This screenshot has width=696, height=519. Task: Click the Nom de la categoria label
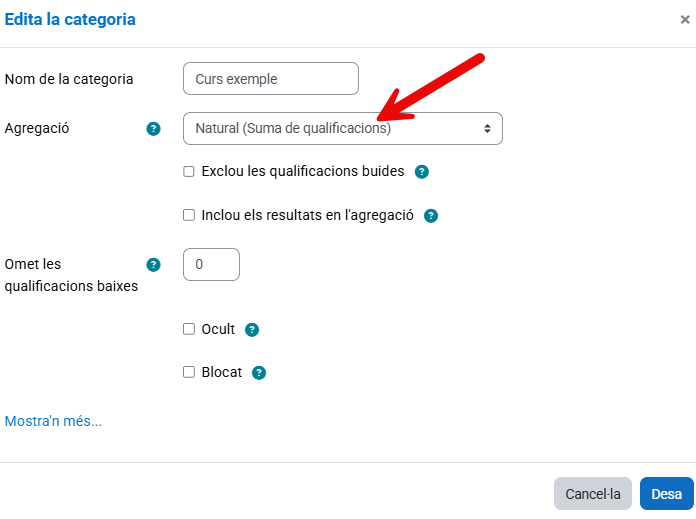point(69,79)
